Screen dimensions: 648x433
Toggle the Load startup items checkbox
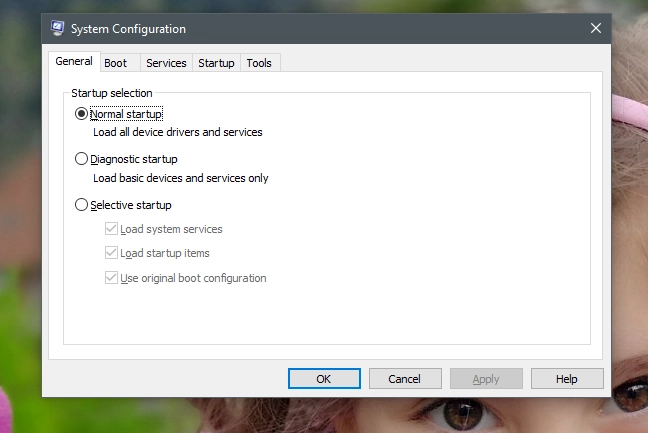pyautogui.click(x=111, y=252)
